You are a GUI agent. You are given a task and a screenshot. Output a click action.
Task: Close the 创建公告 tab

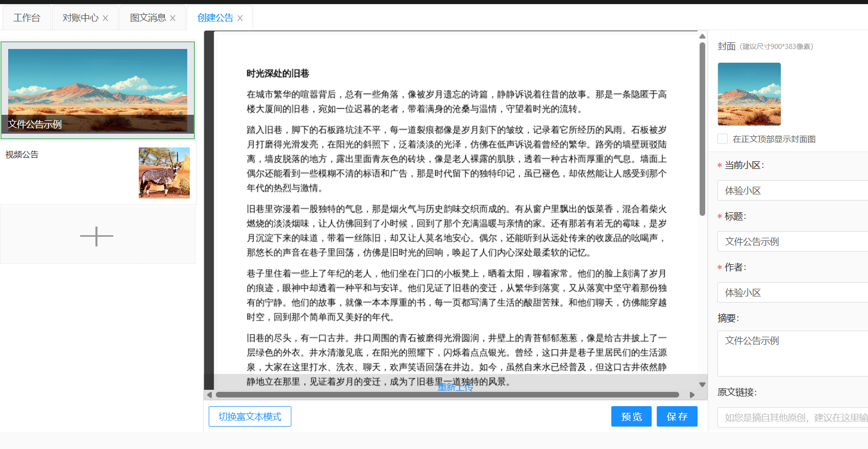240,18
